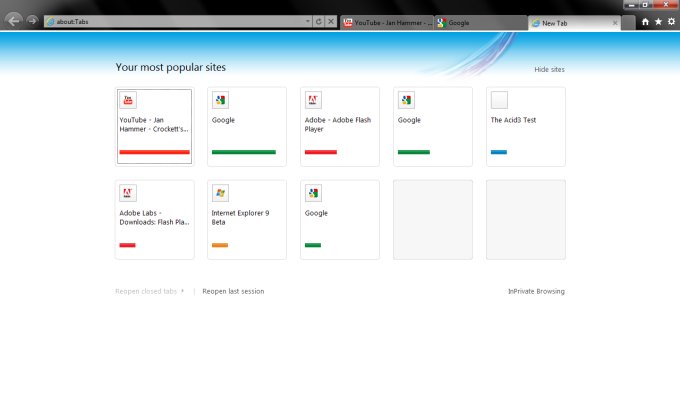The height and width of the screenshot is (401, 680).
Task: Click the Google favicon on bottom-row tile
Action: [313, 193]
